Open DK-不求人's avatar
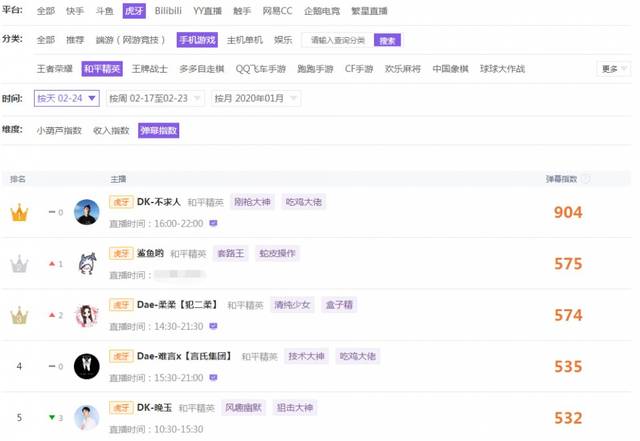Screen dimensions: 640x441 point(87,212)
